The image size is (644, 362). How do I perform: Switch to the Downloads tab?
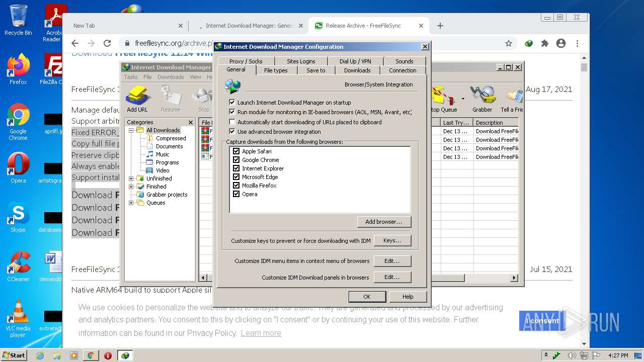[357, 70]
